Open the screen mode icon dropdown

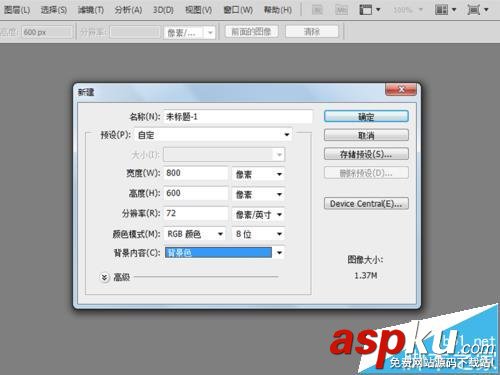[x=477, y=10]
